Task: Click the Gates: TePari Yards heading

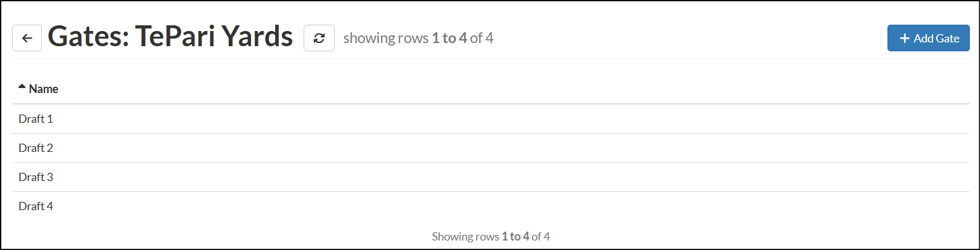Action: tap(171, 37)
